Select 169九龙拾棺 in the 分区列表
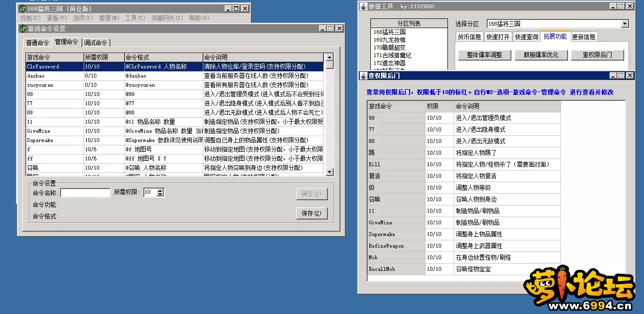The image size is (644, 314). [x=409, y=40]
